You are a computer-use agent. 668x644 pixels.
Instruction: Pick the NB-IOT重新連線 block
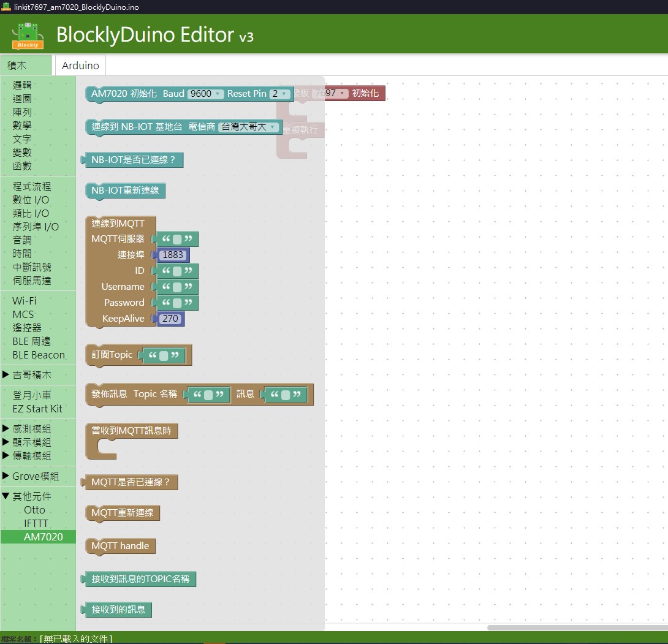pyautogui.click(x=125, y=191)
